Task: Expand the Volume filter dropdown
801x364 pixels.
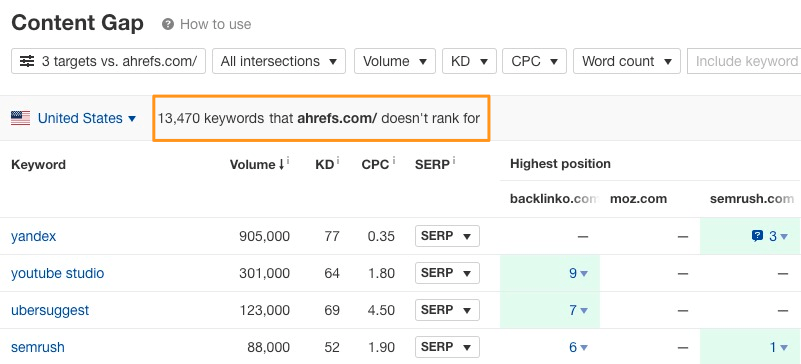Action: [395, 61]
